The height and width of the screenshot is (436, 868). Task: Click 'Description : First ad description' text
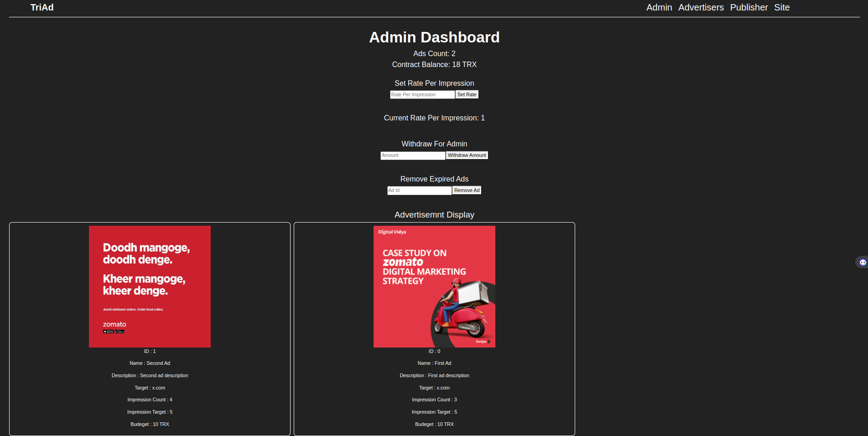pyautogui.click(x=434, y=376)
